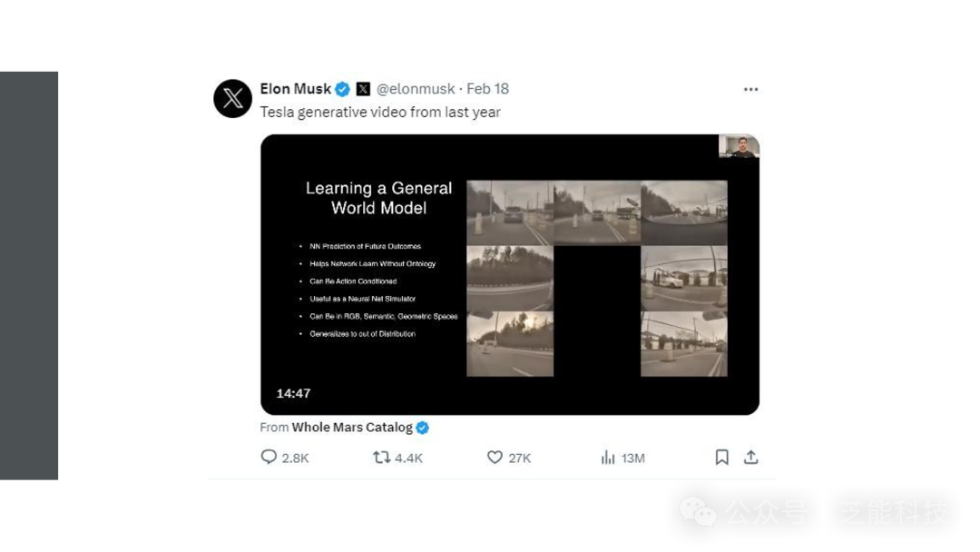Click the tweet text 'Tesla generative video from last year'

tap(380, 112)
